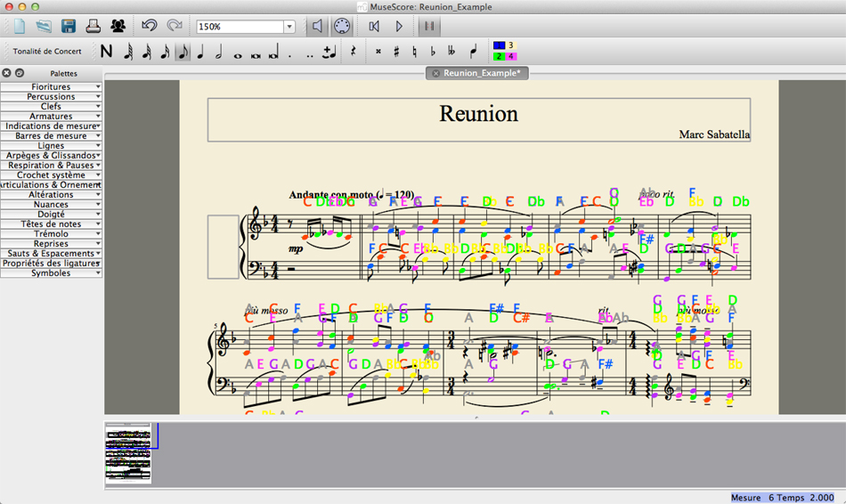Undo the last action
Image resolution: width=846 pixels, height=504 pixels.
pos(149,26)
